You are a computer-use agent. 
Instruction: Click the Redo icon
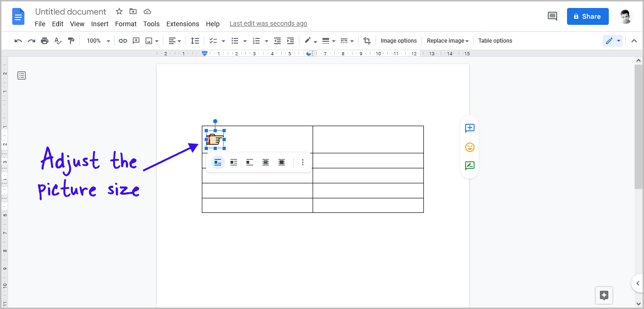(31, 41)
